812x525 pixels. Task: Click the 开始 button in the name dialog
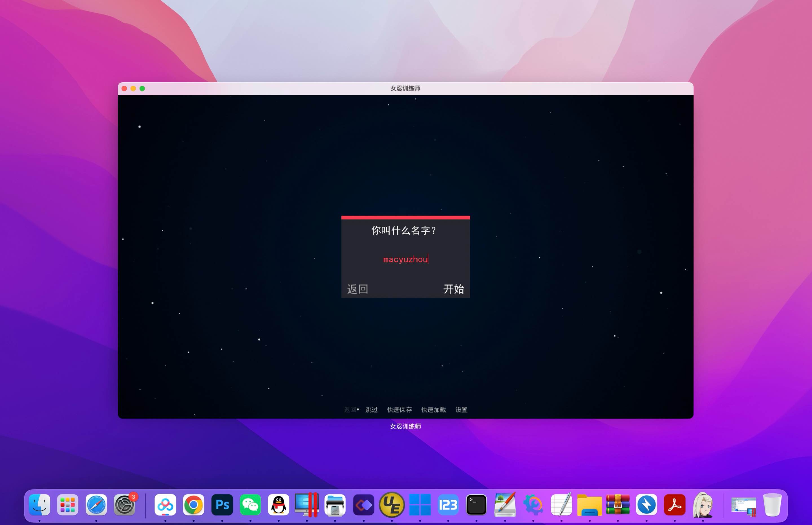(x=453, y=289)
